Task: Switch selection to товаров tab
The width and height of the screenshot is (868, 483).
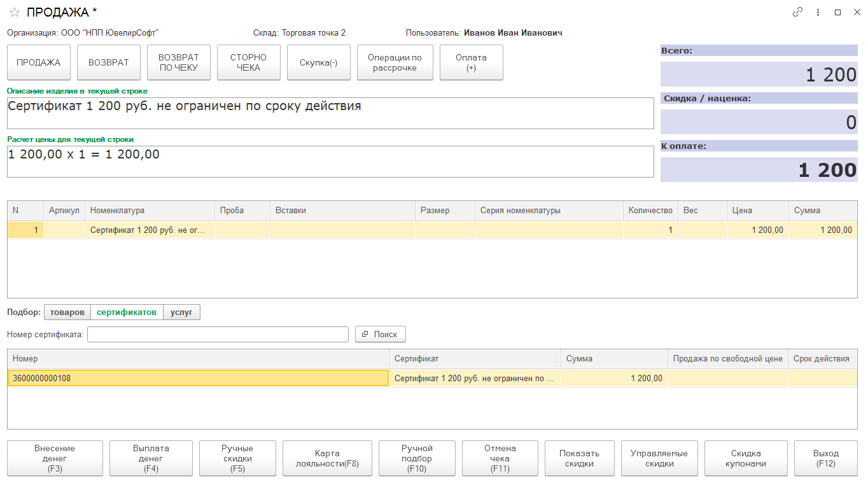Action: tap(67, 312)
